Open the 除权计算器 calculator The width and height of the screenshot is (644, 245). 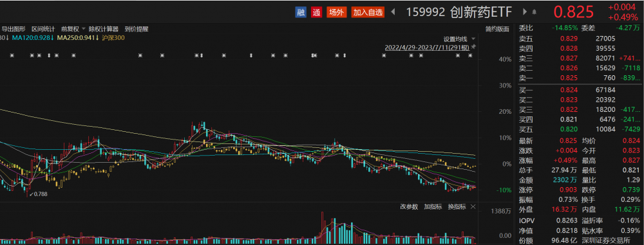point(104,29)
